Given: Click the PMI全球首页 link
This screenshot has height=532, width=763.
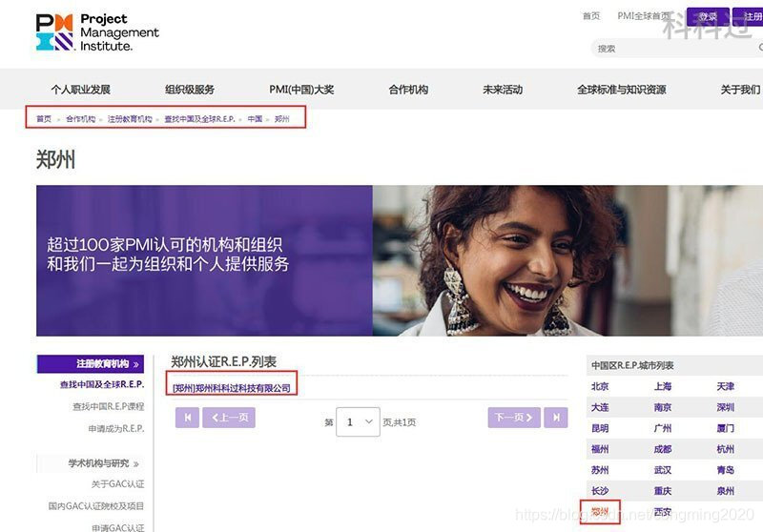Looking at the screenshot, I should click(642, 16).
